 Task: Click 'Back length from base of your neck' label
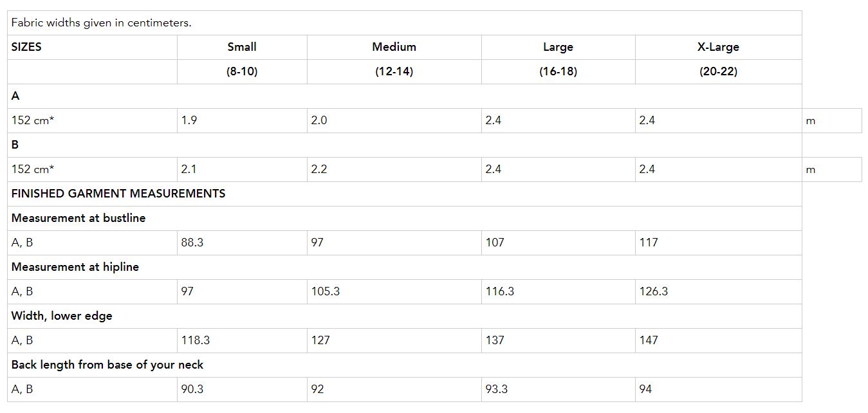tap(107, 365)
